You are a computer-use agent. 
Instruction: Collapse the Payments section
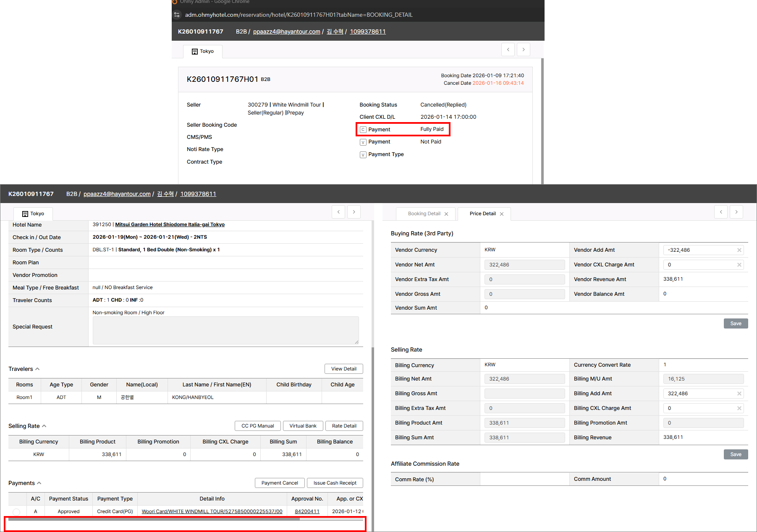pyautogui.click(x=39, y=483)
